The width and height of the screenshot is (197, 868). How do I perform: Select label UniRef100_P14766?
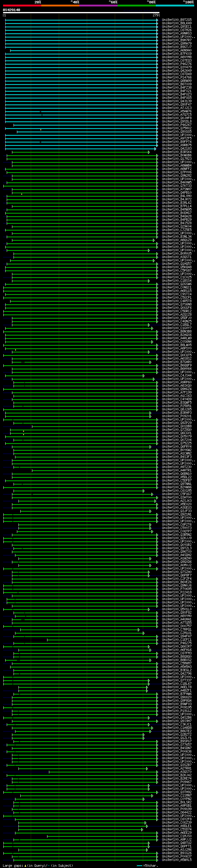(177, 78)
